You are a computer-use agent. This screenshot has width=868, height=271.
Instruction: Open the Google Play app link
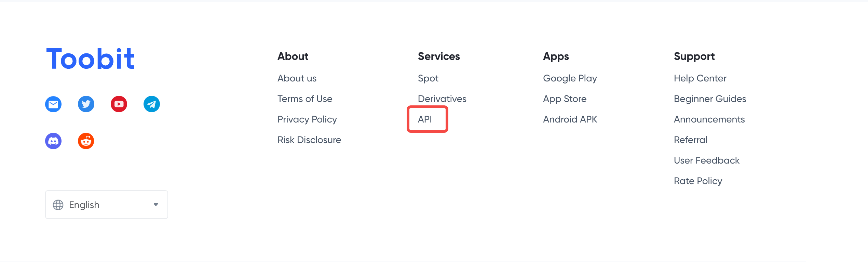point(570,78)
